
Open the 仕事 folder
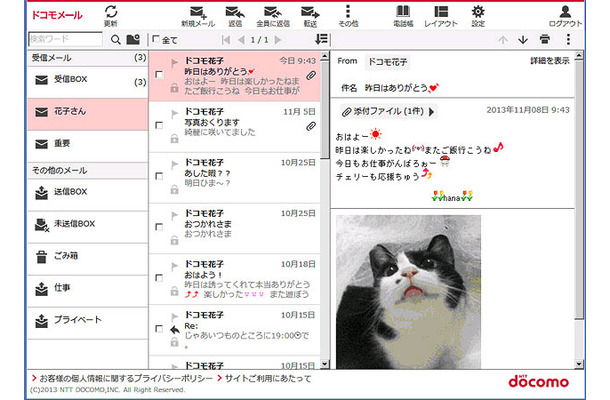tap(88, 290)
